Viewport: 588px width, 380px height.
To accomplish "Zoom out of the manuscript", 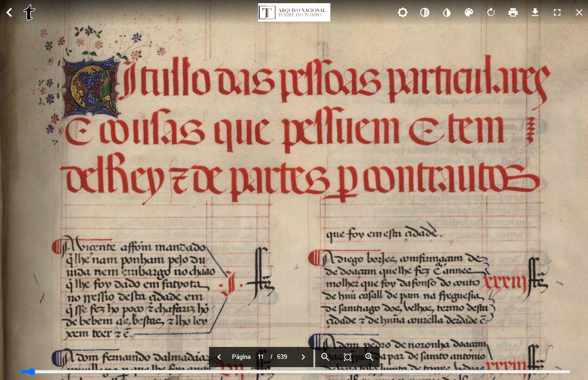I will click(x=325, y=357).
